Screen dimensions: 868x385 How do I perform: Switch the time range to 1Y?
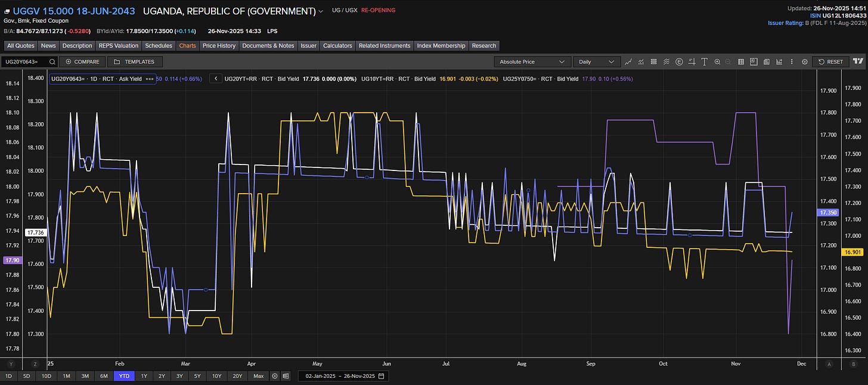point(144,376)
